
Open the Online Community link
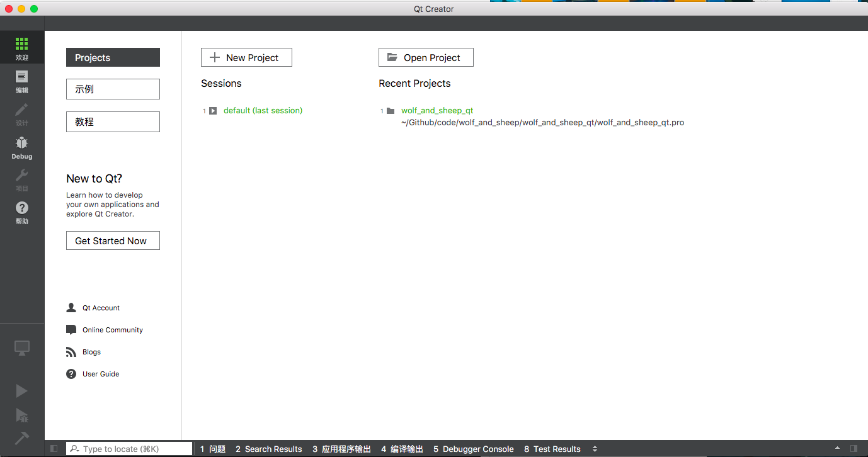tap(113, 330)
